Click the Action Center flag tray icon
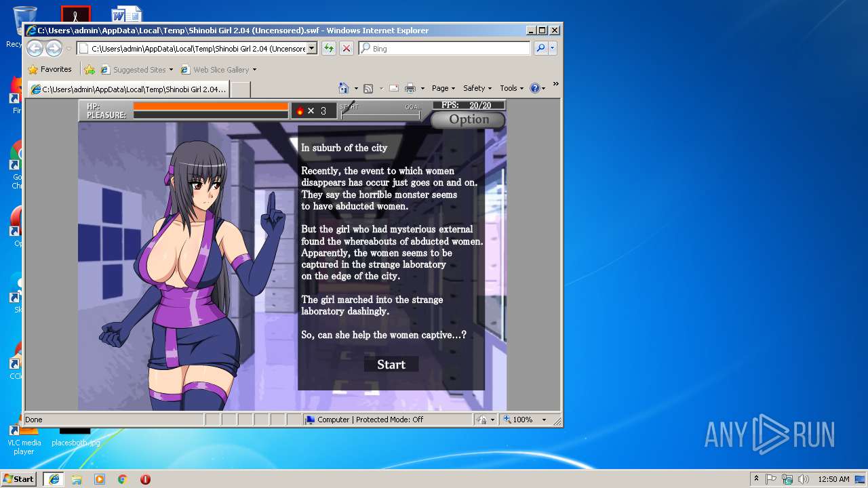 [x=772, y=479]
